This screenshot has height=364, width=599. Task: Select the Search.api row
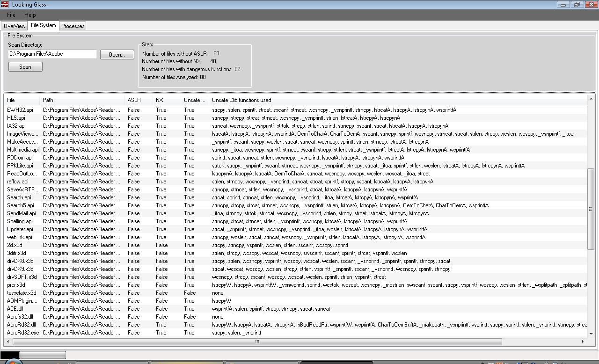point(296,197)
